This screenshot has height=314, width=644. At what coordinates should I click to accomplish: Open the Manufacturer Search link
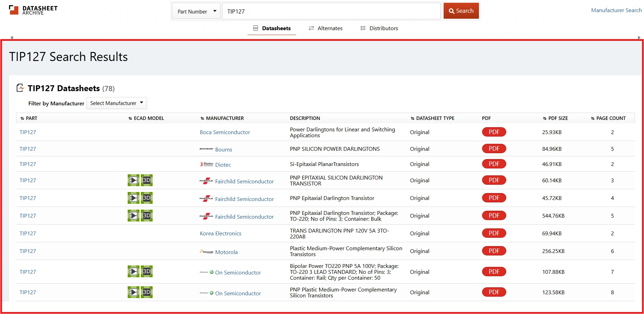[616, 10]
